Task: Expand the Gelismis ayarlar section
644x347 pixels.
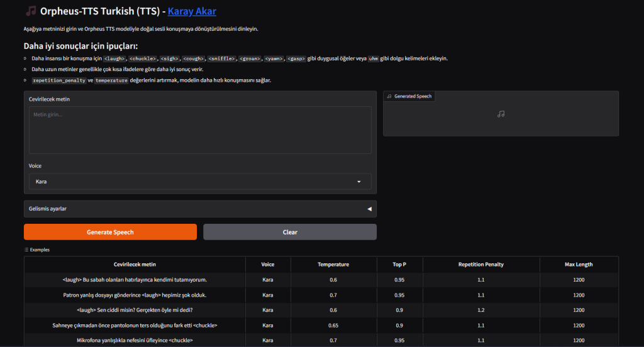Action: [200, 208]
